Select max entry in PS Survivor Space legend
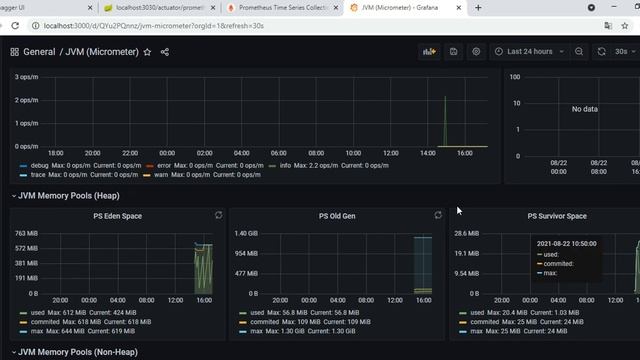The height and width of the screenshot is (360, 640). point(476,331)
